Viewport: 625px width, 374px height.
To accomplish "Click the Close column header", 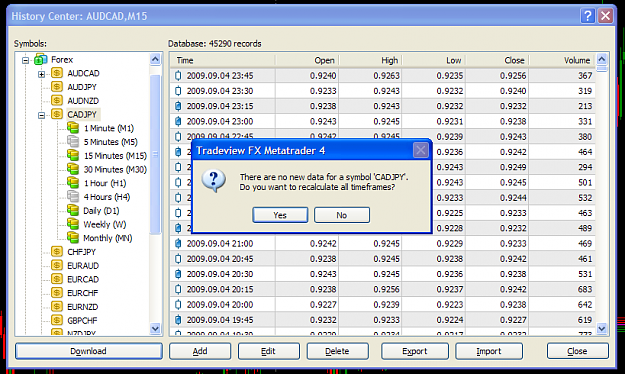I will pyautogui.click(x=497, y=60).
